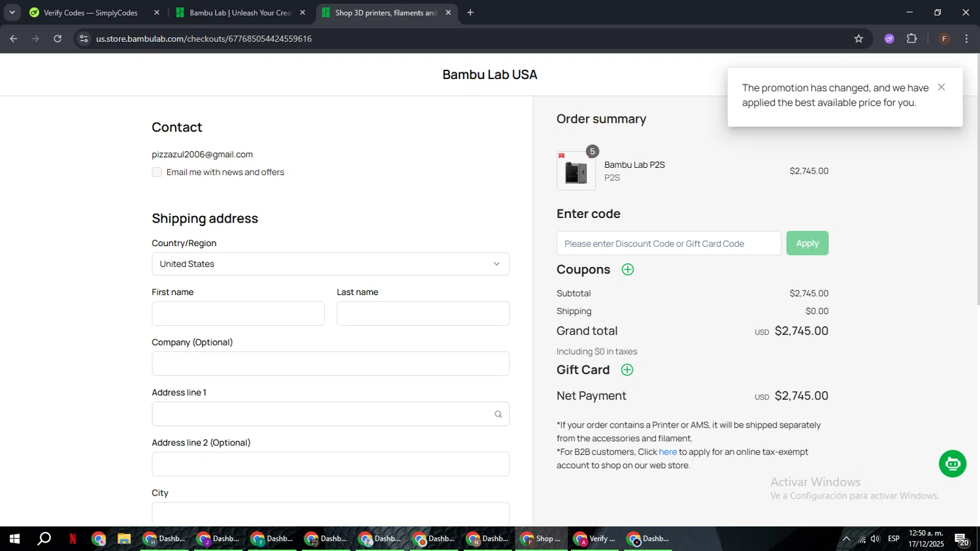The height and width of the screenshot is (551, 980).
Task: Click the Address line 1 field
Action: [x=331, y=414]
